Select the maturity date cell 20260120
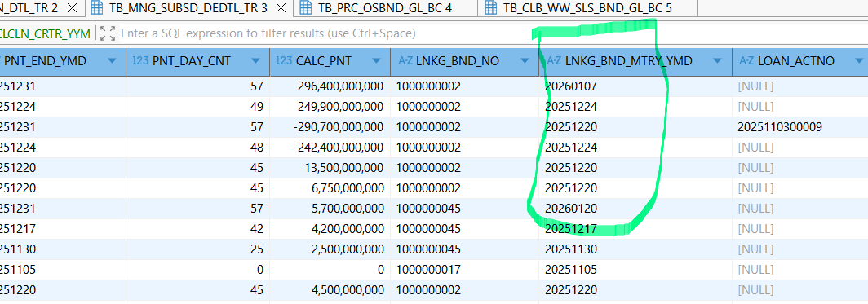 (x=635, y=209)
